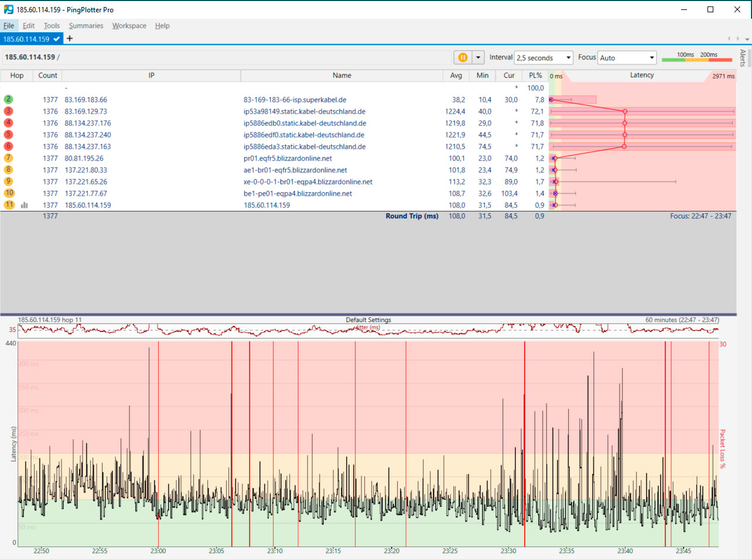
Task: Expand the Alerts side panel
Action: point(743,58)
